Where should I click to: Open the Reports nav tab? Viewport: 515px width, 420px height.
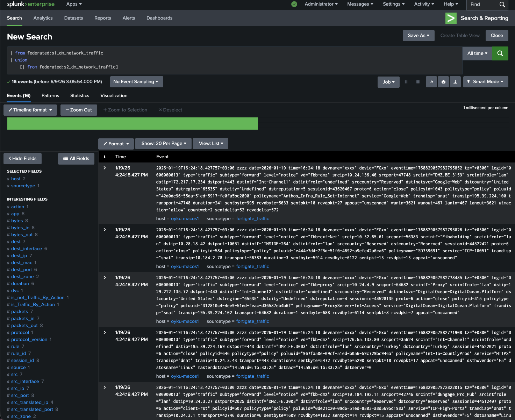[102, 18]
